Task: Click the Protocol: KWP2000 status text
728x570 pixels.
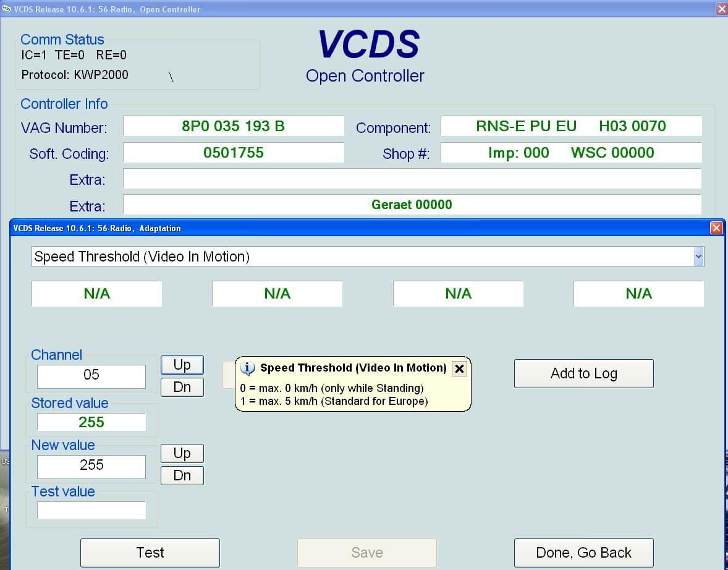Action: pyautogui.click(x=75, y=75)
